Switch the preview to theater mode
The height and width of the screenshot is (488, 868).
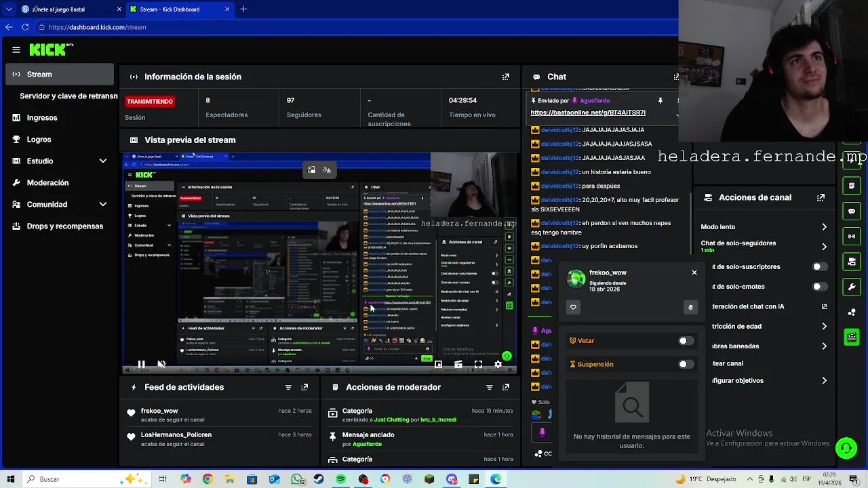(458, 364)
